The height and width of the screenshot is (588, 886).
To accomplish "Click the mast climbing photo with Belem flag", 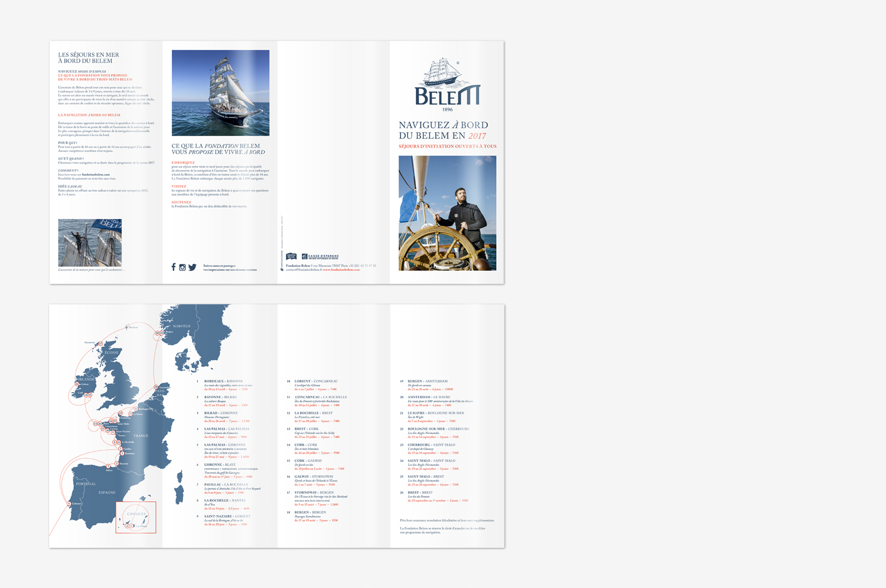I will (x=90, y=243).
